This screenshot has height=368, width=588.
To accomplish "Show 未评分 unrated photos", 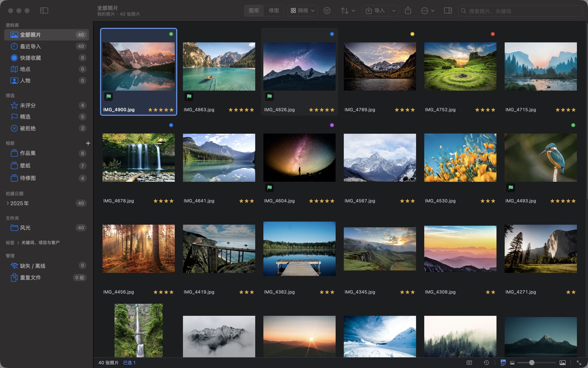I will pyautogui.click(x=46, y=105).
